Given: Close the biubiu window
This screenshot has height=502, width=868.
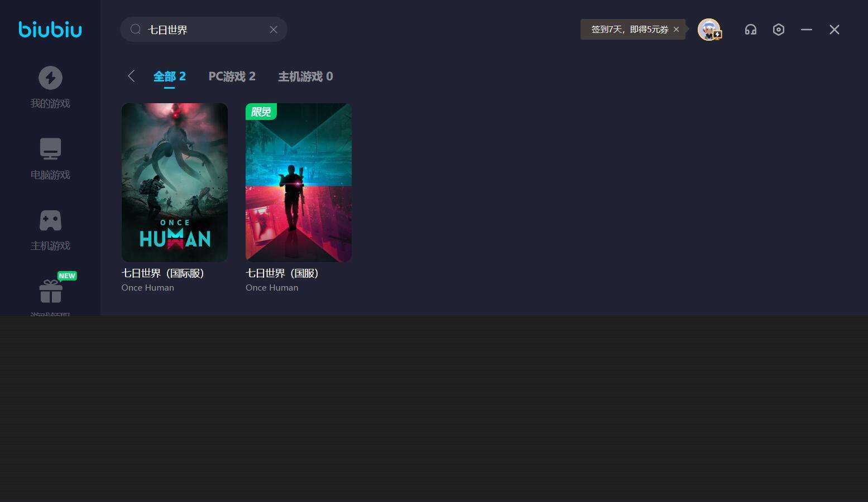Looking at the screenshot, I should pyautogui.click(x=835, y=30).
